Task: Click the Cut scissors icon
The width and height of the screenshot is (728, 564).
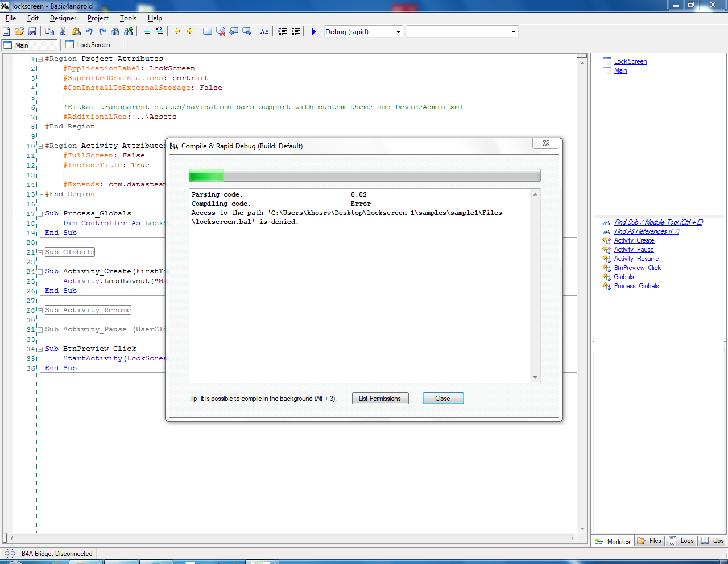Action: 63,32
